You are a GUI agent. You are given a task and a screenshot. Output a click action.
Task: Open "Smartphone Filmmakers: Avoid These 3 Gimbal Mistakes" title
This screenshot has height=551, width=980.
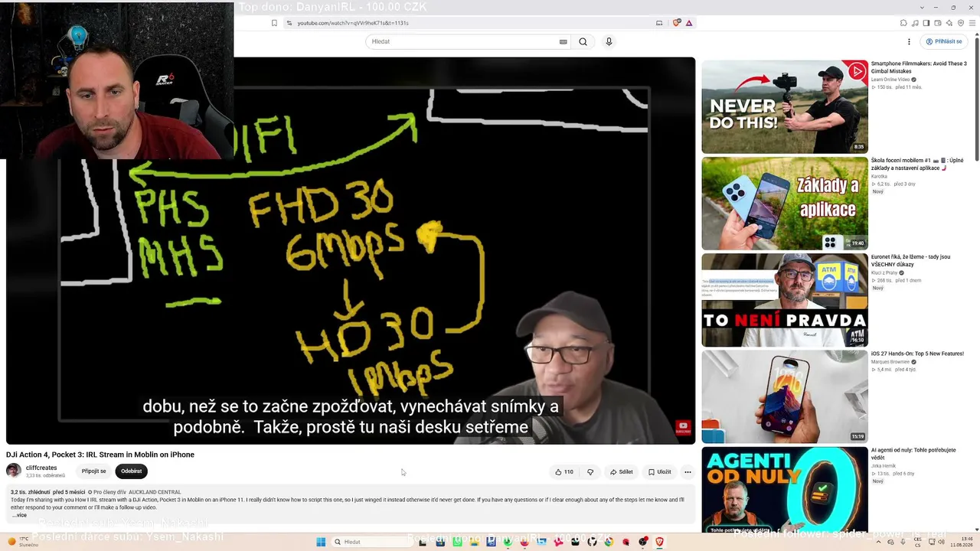pyautogui.click(x=919, y=67)
